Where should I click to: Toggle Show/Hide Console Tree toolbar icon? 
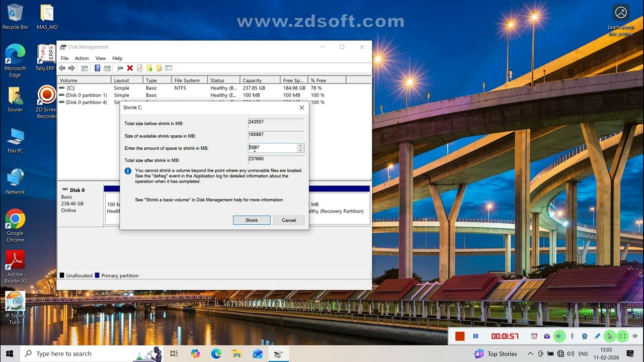coord(85,68)
